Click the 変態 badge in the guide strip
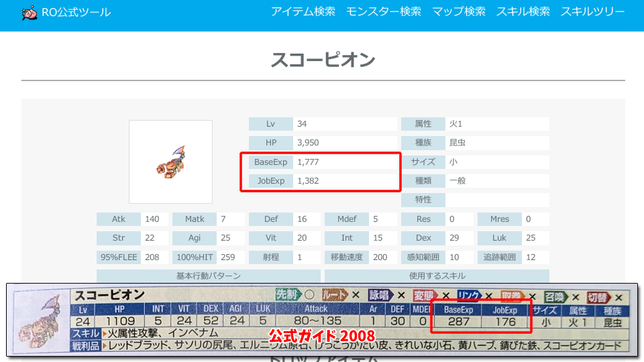The image size is (644, 362). pos(425,295)
